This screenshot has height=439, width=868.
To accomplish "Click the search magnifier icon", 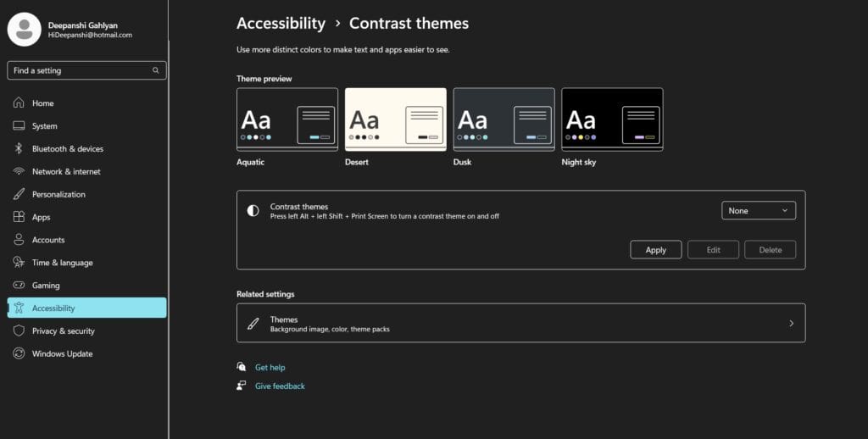I will (x=155, y=71).
